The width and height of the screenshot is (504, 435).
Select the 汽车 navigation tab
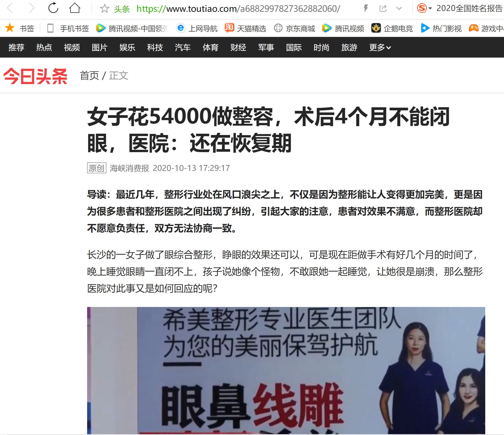pos(183,47)
